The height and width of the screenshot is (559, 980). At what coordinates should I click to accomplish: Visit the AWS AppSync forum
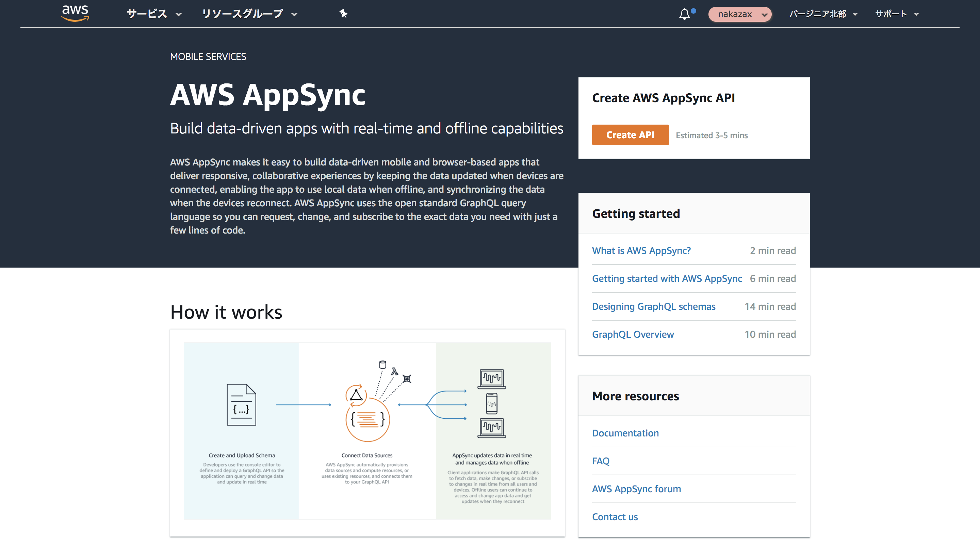click(x=636, y=489)
